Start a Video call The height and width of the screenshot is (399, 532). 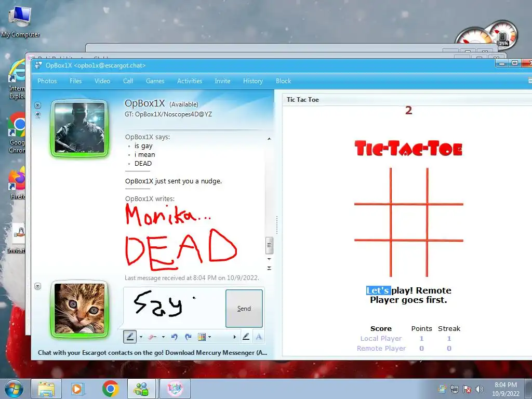pos(102,81)
